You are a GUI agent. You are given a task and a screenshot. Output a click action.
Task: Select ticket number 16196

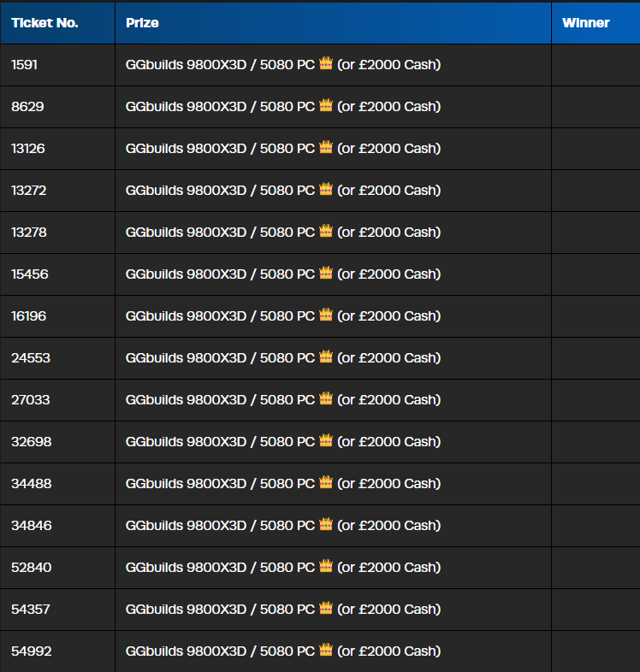(29, 315)
